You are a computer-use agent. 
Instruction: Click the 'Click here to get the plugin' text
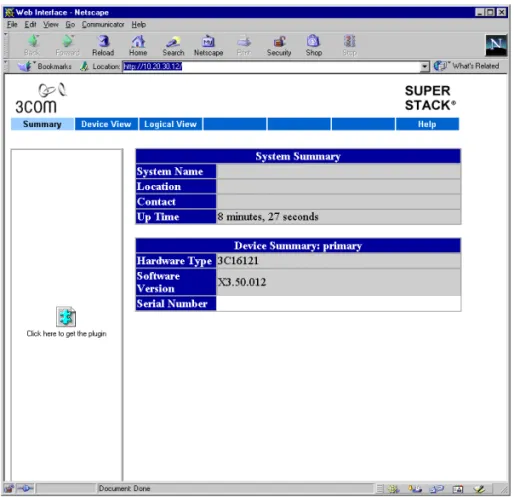coord(66,334)
